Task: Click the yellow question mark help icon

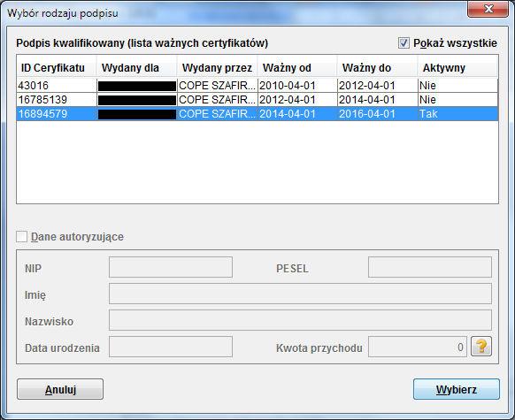Action: (481, 347)
